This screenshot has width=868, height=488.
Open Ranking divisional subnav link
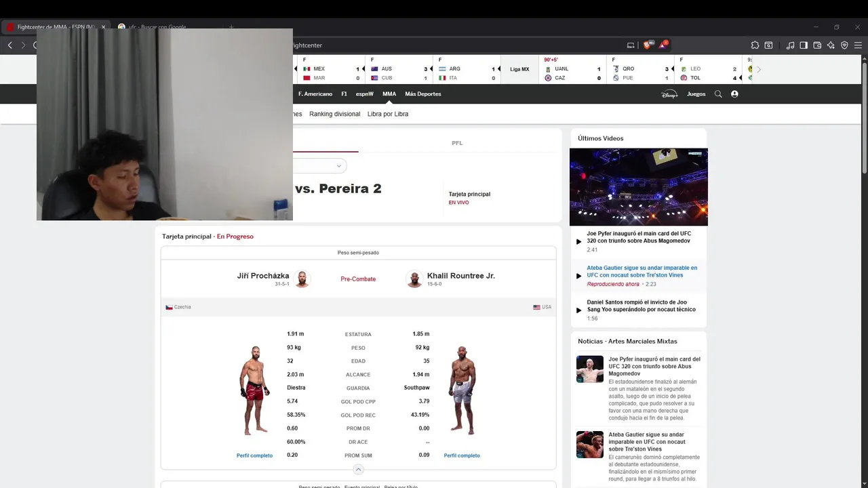point(335,114)
